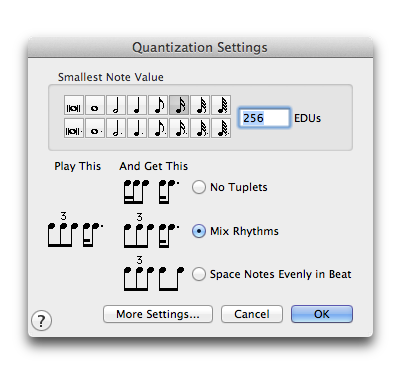The width and height of the screenshot is (401, 373).
Task: Select the whole note value
Action: click(x=95, y=105)
